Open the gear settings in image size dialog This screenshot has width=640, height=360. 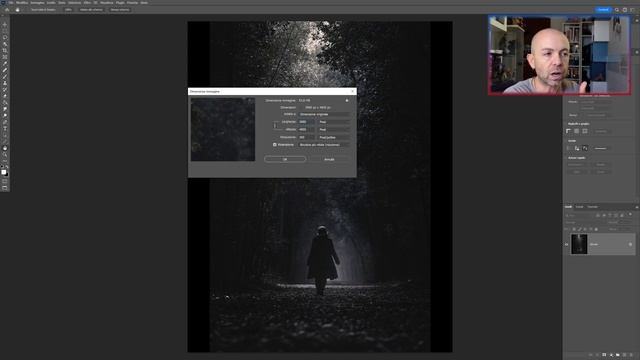(x=347, y=100)
